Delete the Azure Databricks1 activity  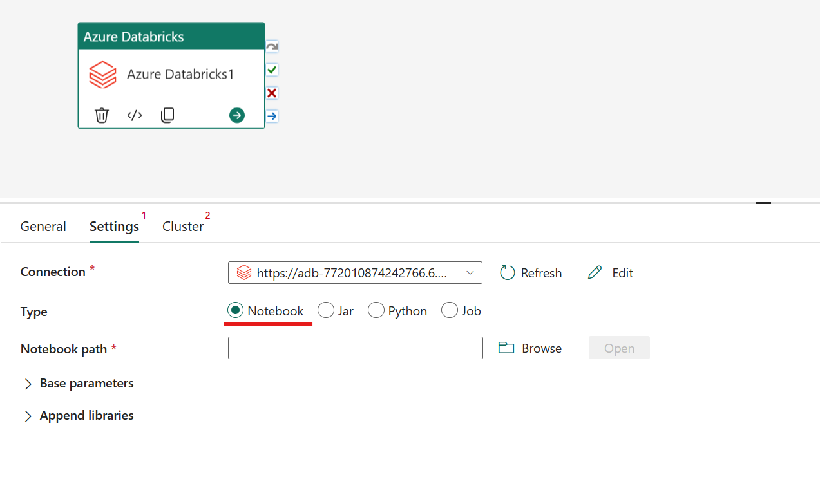click(x=101, y=115)
